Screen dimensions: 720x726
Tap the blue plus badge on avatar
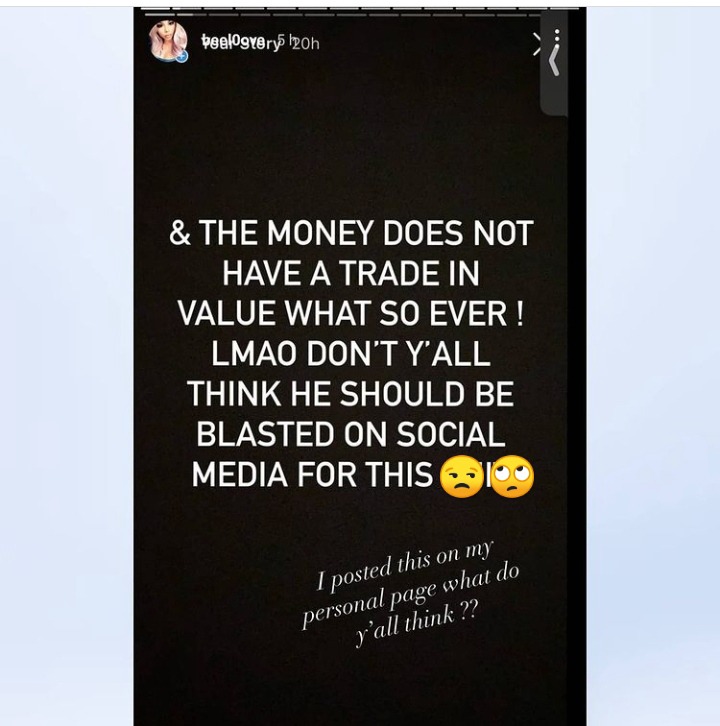pos(182,56)
